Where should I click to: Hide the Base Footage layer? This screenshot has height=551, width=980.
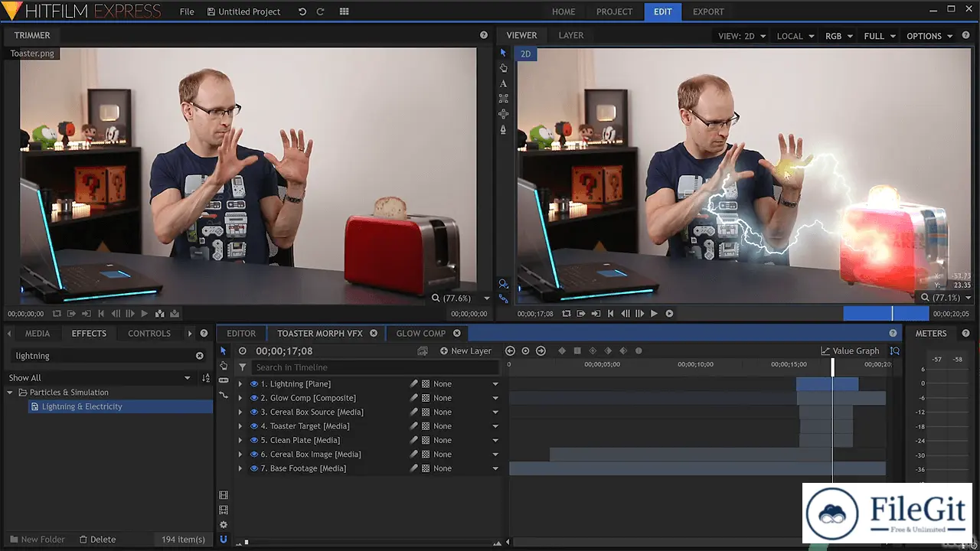point(254,468)
